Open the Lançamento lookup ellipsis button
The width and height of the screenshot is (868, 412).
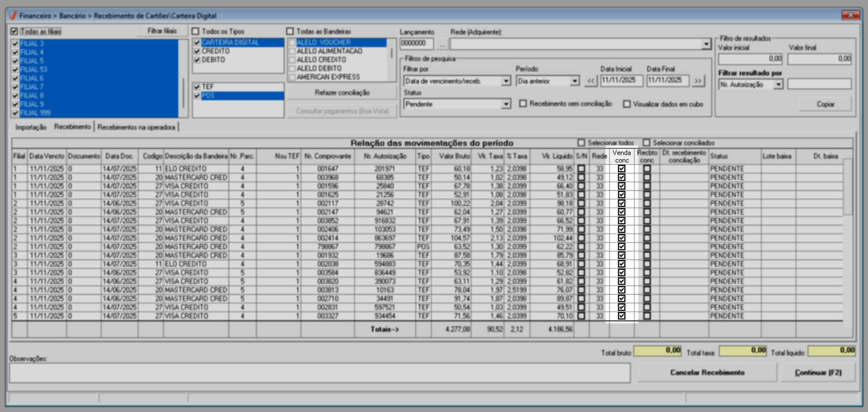[442, 44]
